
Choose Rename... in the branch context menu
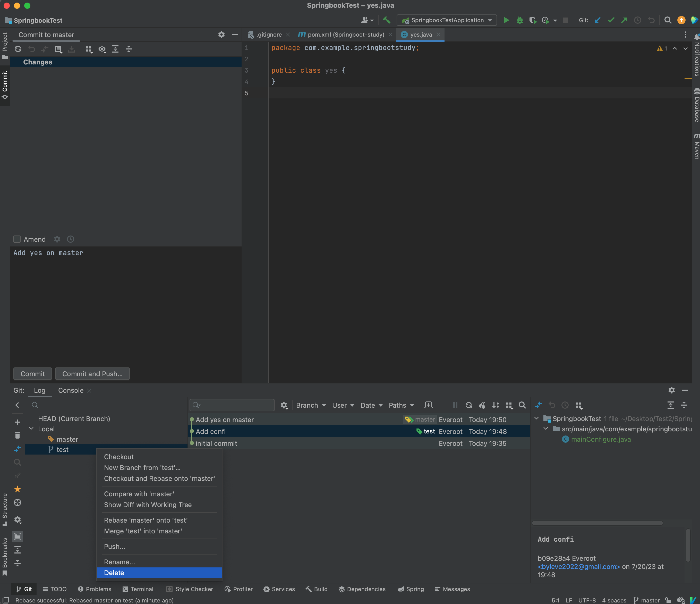pyautogui.click(x=159, y=562)
